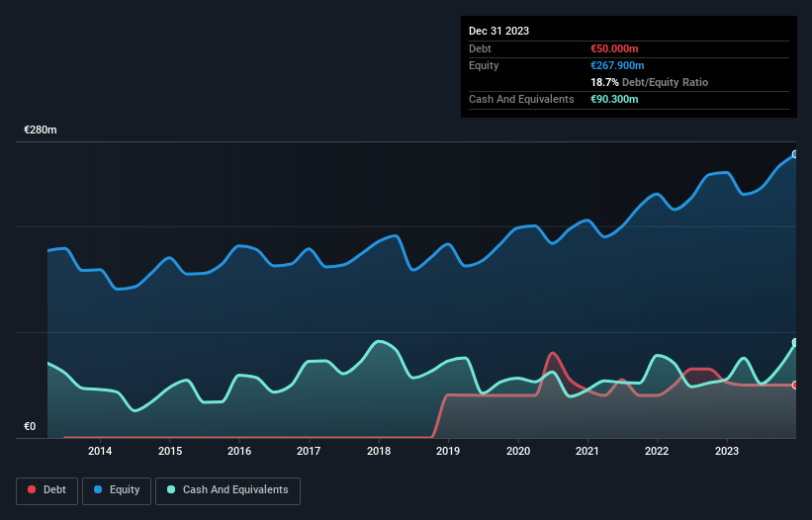The height and width of the screenshot is (520, 812).
Task: Click the €280m y-axis label
Action: pos(41,130)
